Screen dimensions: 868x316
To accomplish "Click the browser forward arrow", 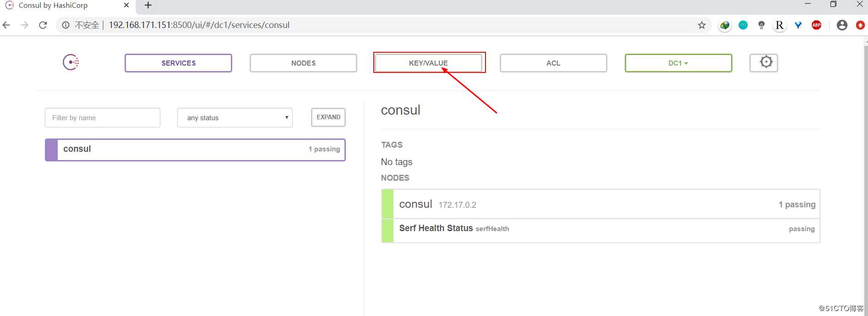I will pyautogui.click(x=25, y=25).
